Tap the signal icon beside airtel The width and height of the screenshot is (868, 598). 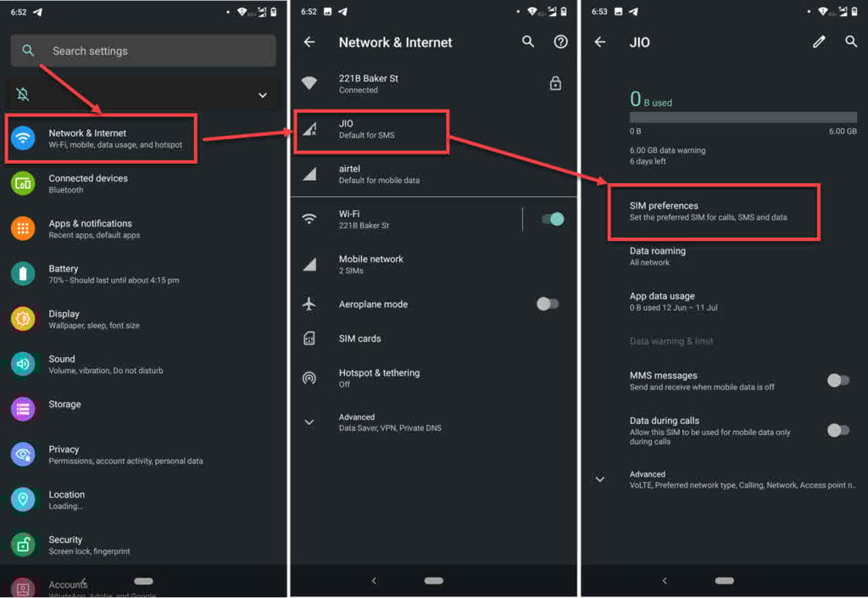pyautogui.click(x=310, y=175)
